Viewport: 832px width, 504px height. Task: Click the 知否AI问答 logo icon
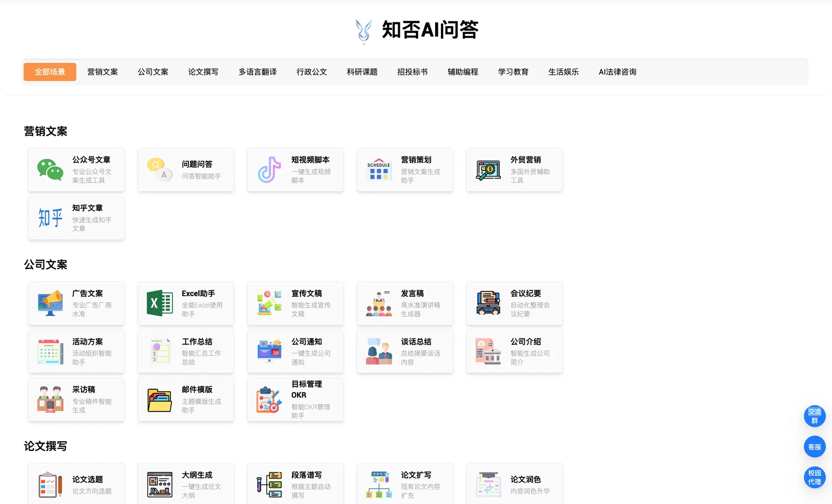point(363,31)
